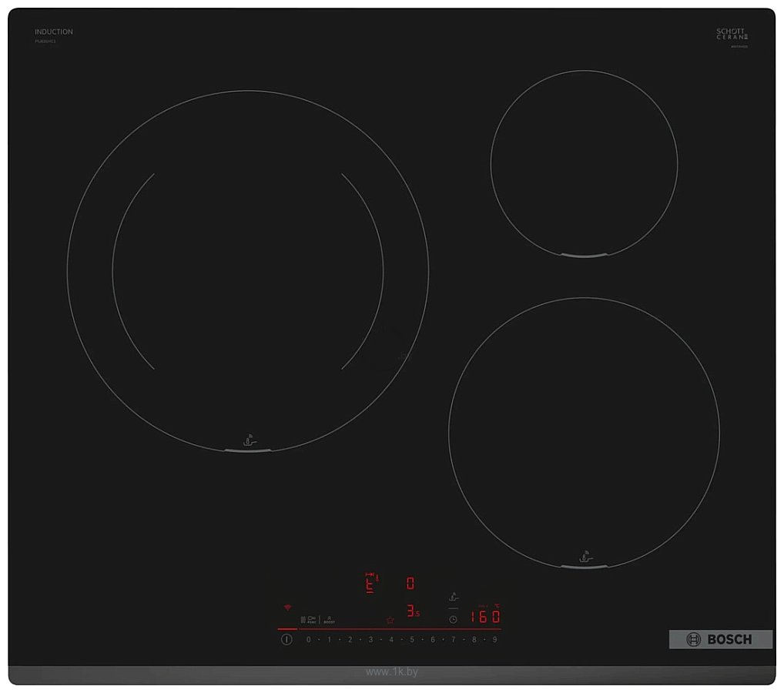Tap the pan sensor icon on large left zone

click(250, 440)
